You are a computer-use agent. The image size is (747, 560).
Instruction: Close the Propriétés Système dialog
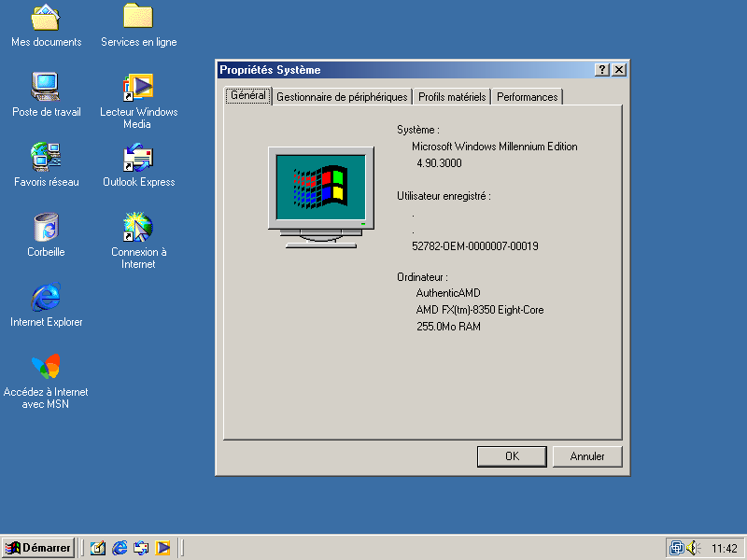(x=618, y=70)
